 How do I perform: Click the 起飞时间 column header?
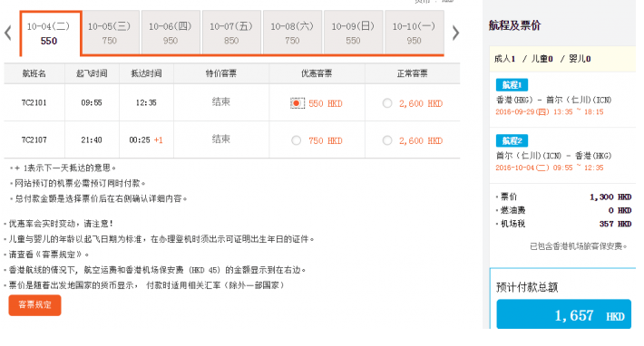tap(92, 73)
